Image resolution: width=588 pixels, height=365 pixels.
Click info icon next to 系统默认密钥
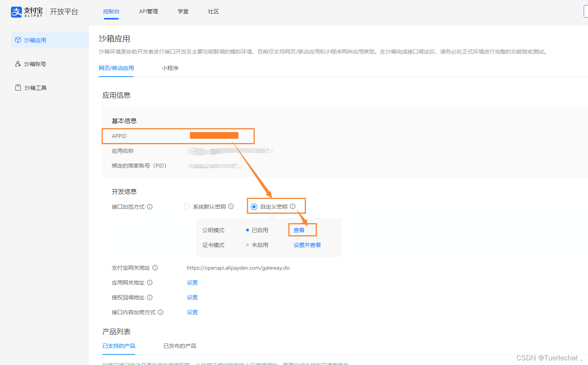[x=231, y=206]
